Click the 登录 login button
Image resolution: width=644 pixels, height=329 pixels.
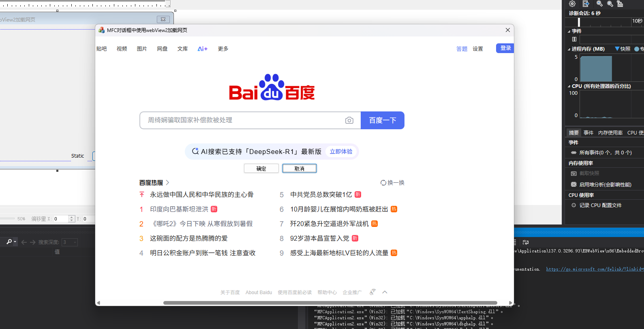coord(505,48)
